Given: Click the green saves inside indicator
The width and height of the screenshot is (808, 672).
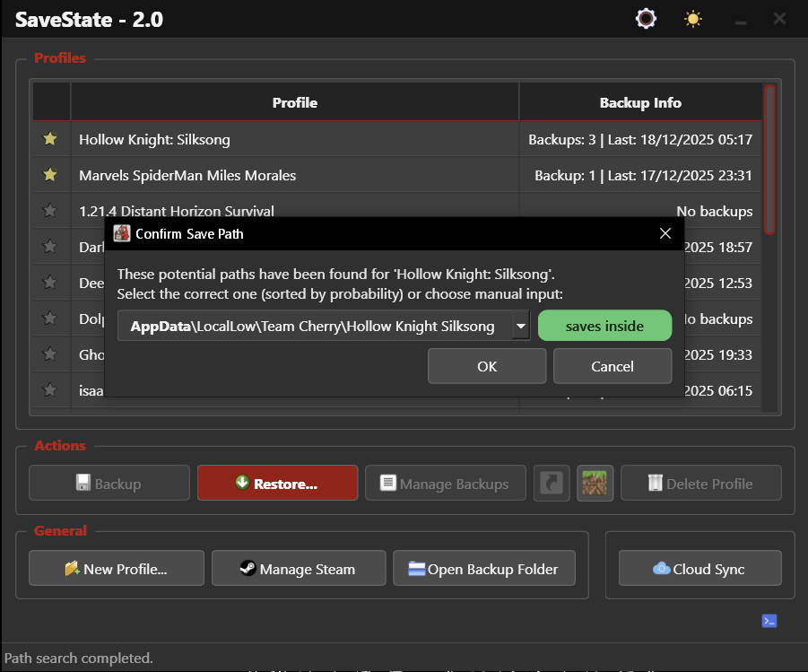Looking at the screenshot, I should (x=604, y=327).
